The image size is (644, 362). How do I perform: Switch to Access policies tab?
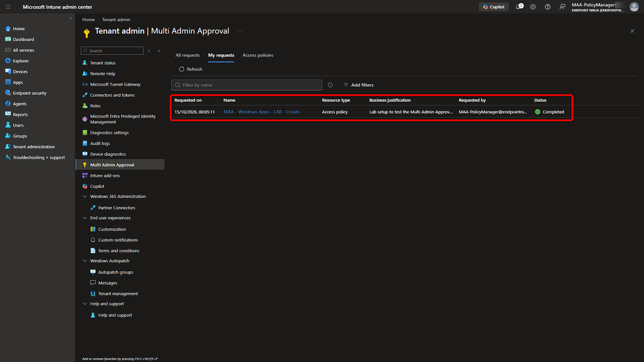[257, 55]
